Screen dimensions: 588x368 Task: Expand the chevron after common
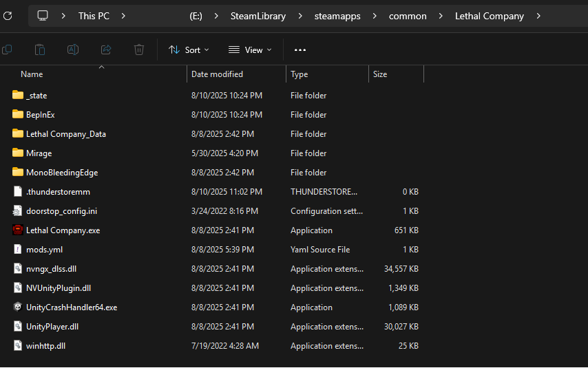[x=441, y=16]
